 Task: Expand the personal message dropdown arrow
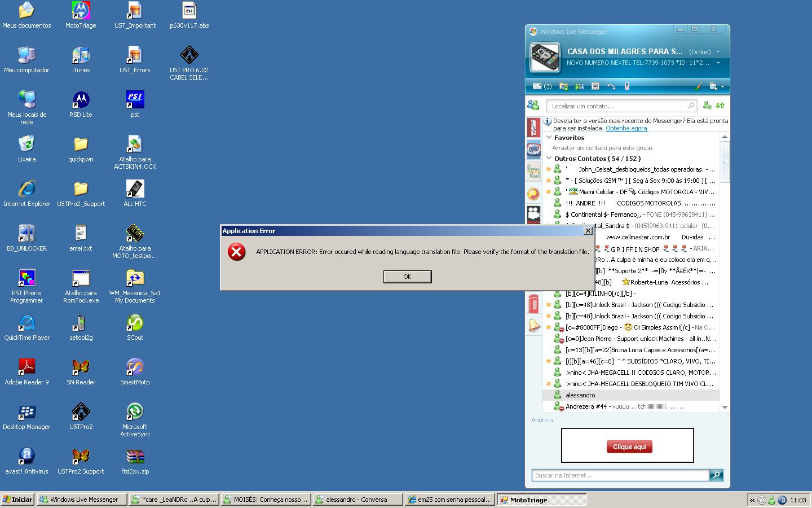(718, 63)
